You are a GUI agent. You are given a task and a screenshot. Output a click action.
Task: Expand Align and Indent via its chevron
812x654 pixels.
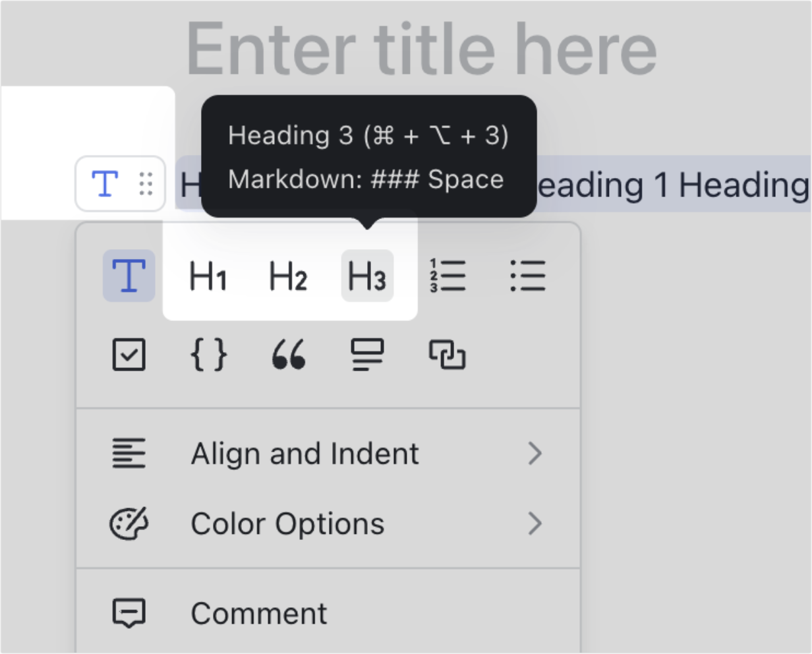click(x=536, y=453)
